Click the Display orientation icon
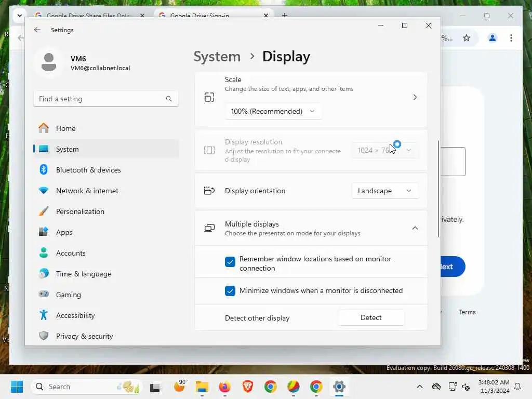 (x=209, y=191)
